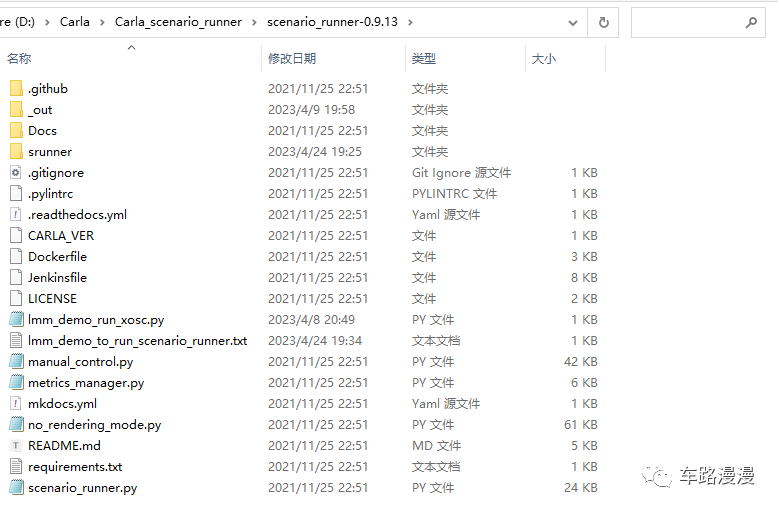
Task: Sort files by 大小 column
Action: [x=544, y=59]
